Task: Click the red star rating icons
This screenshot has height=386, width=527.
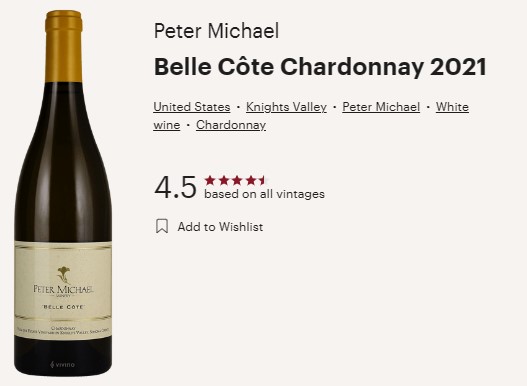Action: pyautogui.click(x=235, y=181)
